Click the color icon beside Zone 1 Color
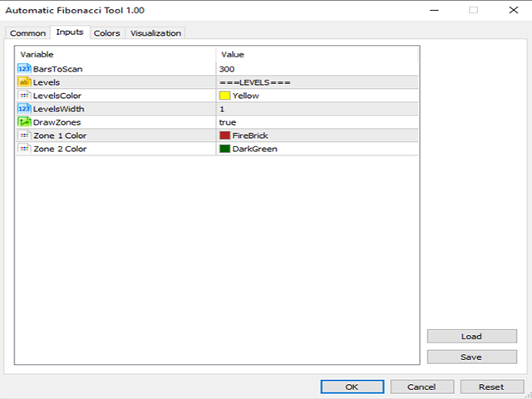Screen dimensions: 532x399 pos(24,135)
